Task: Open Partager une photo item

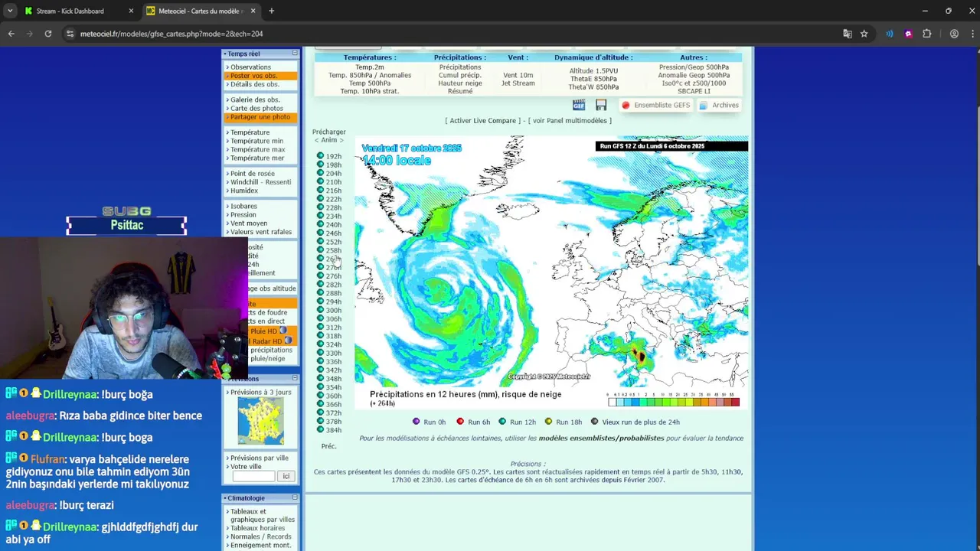Action: (260, 117)
